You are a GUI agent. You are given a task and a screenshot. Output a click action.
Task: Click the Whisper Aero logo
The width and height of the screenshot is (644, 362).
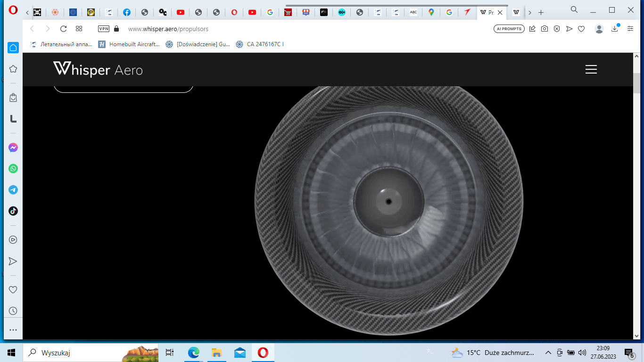pos(98,69)
